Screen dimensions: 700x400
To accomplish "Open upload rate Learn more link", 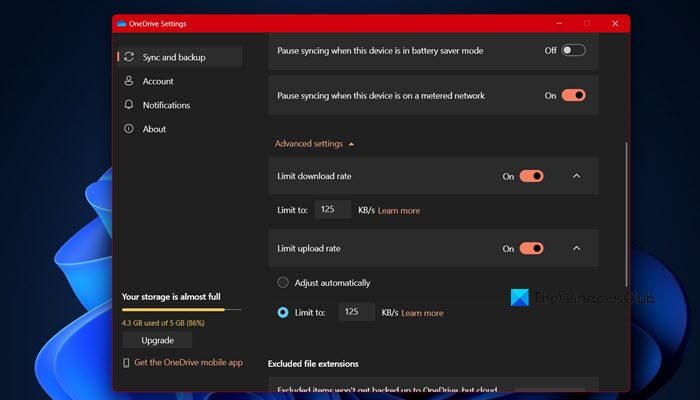I will pyautogui.click(x=422, y=313).
